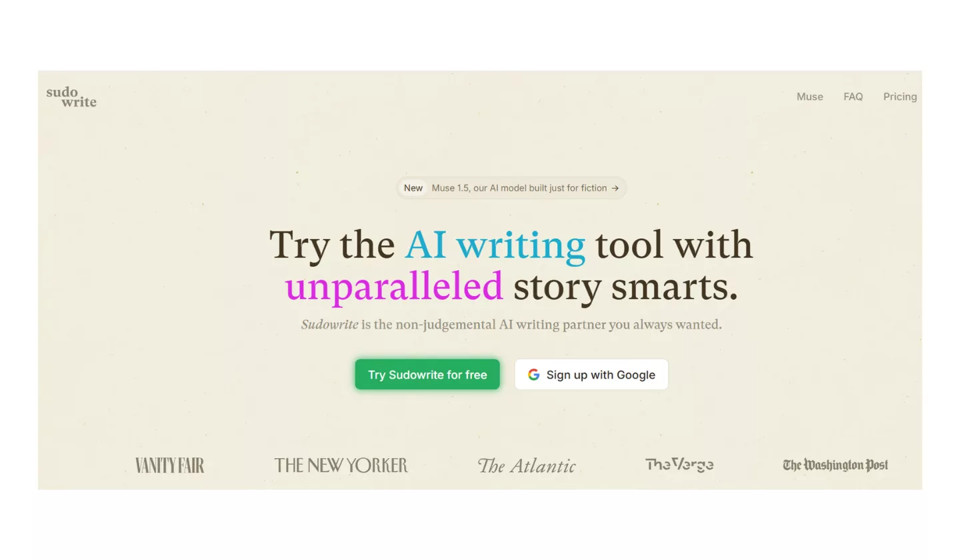Click the Google G icon
The height and width of the screenshot is (560, 960).
[533, 375]
